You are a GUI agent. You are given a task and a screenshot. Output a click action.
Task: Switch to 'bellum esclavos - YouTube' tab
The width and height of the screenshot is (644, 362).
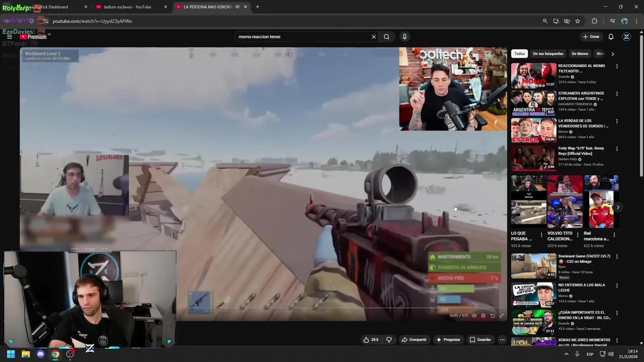coord(131,7)
